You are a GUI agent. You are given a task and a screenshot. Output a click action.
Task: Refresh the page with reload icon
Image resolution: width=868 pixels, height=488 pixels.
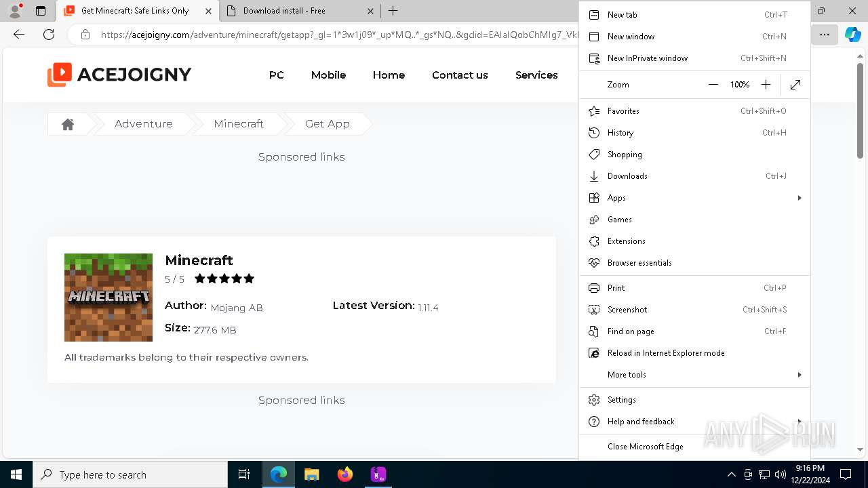(x=49, y=35)
